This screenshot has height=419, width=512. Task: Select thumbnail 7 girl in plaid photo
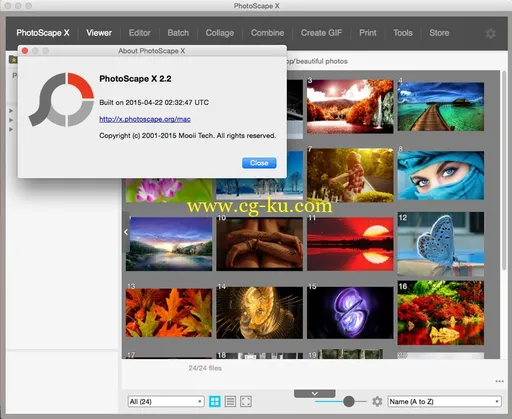coord(350,175)
